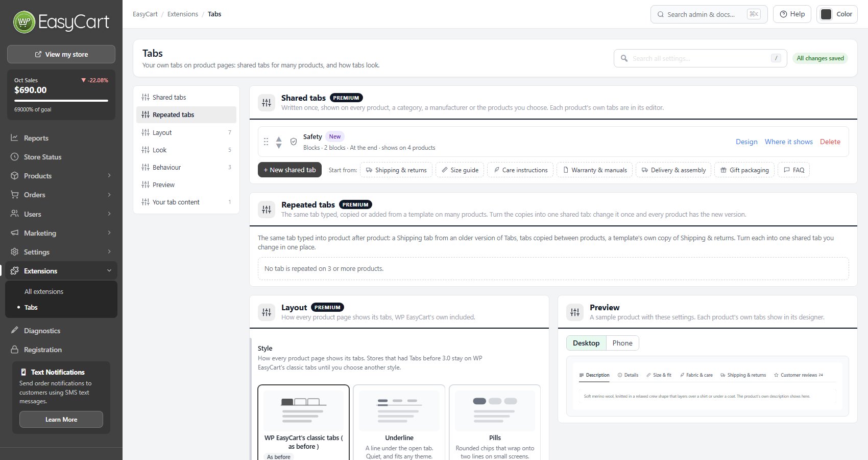Click the Marketing megaphone icon
The width and height of the screenshot is (868, 460).
coord(14,233)
